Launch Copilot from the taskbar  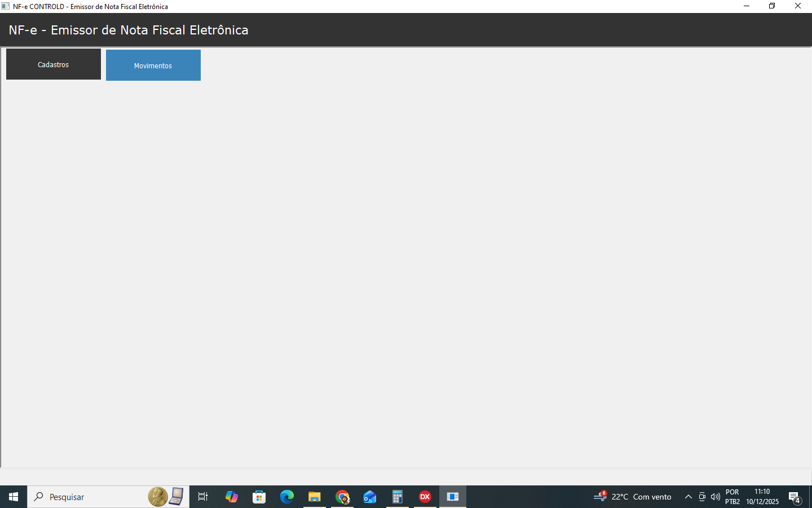tap(232, 497)
